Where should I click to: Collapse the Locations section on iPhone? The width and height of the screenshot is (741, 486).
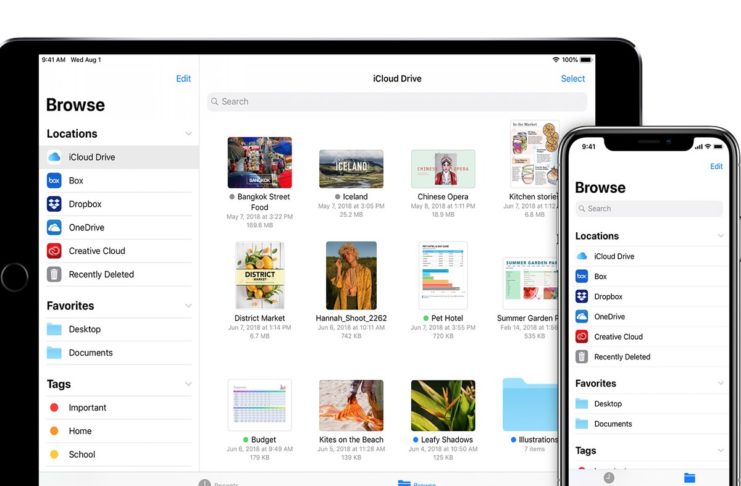pyautogui.click(x=721, y=236)
